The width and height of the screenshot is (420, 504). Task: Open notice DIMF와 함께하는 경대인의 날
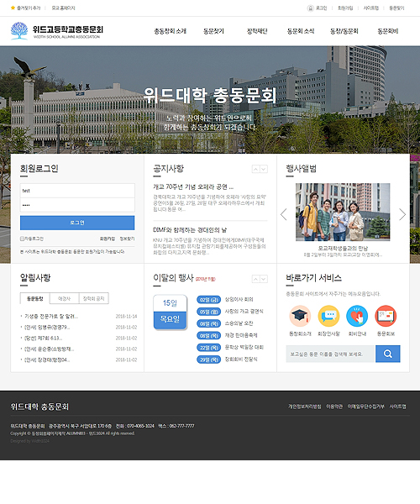(x=190, y=230)
